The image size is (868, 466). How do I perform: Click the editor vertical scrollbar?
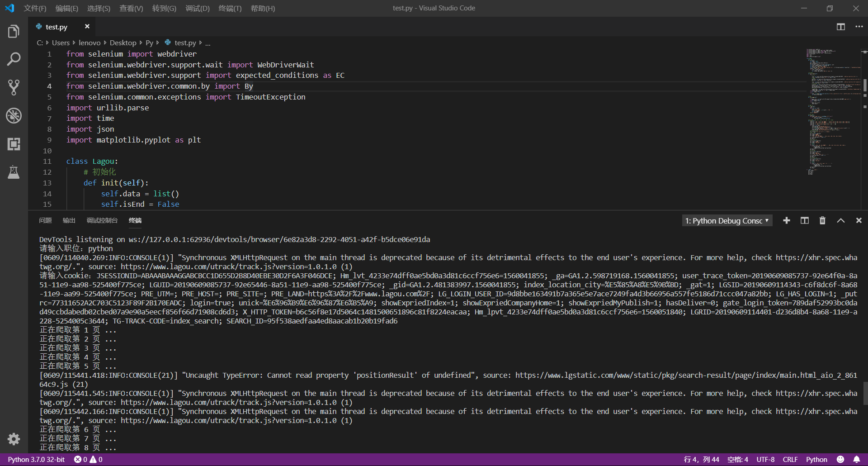[x=864, y=86]
